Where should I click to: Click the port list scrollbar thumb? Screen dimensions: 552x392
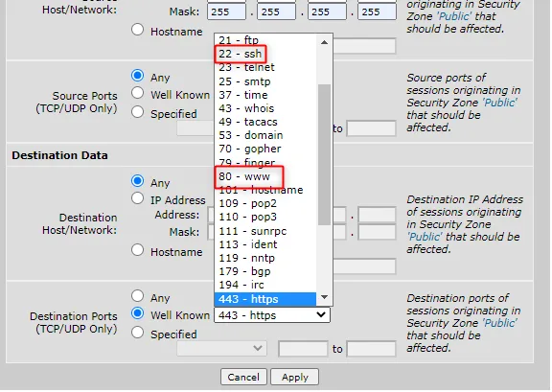coord(324,154)
